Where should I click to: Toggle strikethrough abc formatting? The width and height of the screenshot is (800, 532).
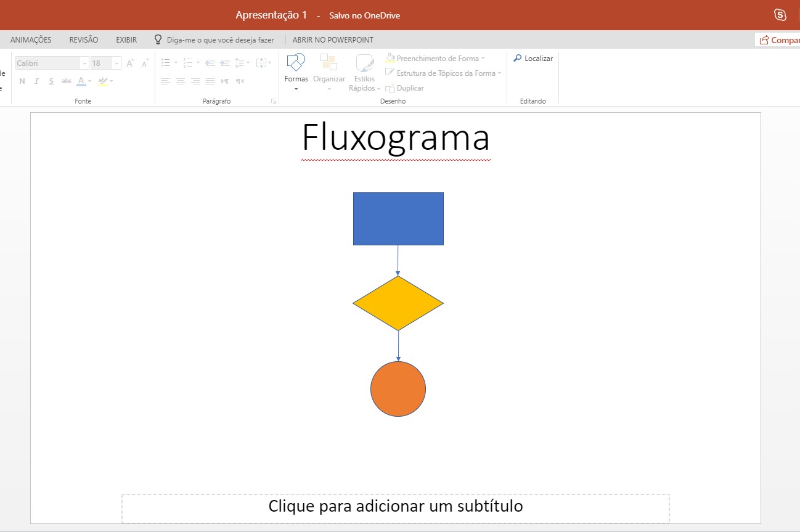[x=67, y=81]
